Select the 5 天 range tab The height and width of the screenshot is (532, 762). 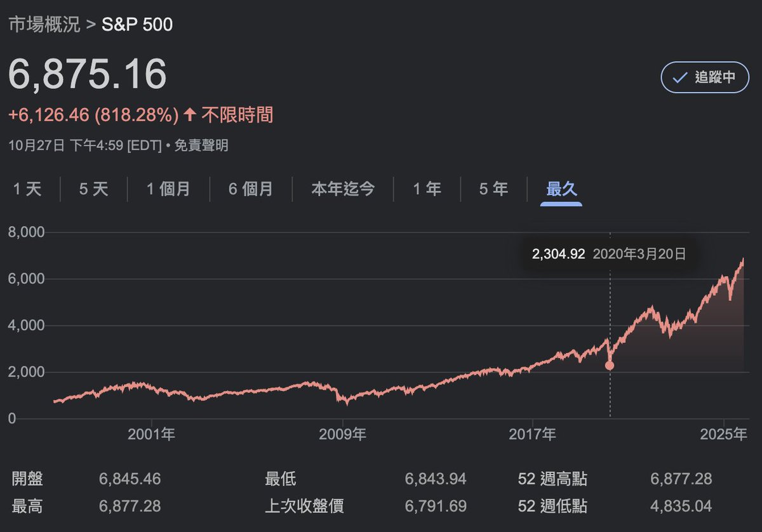click(94, 189)
